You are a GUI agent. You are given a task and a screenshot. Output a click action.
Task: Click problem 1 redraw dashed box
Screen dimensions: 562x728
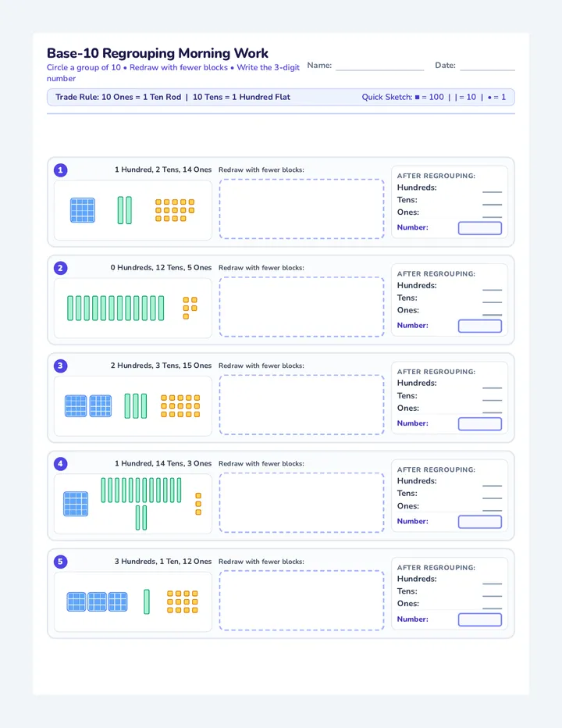click(x=301, y=209)
